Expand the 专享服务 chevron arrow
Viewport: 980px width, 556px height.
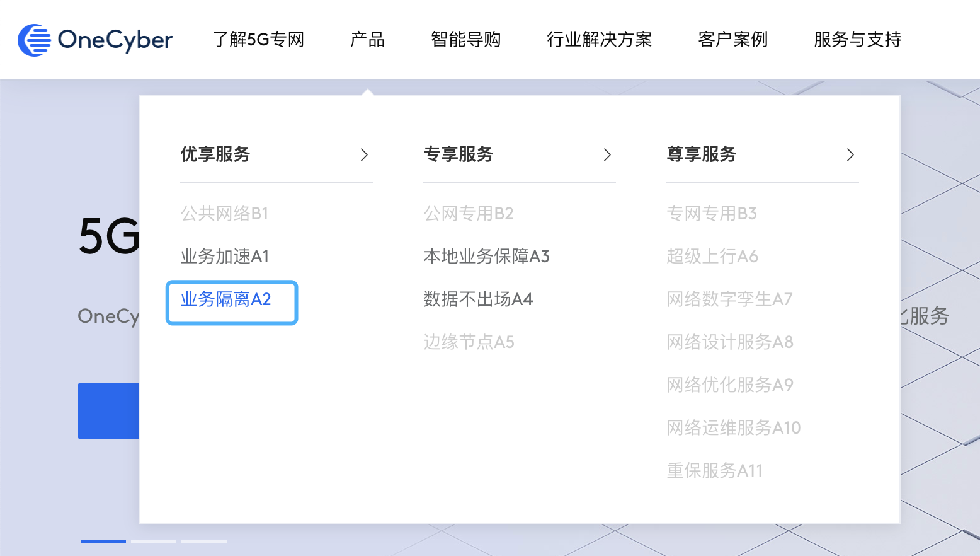pos(607,154)
